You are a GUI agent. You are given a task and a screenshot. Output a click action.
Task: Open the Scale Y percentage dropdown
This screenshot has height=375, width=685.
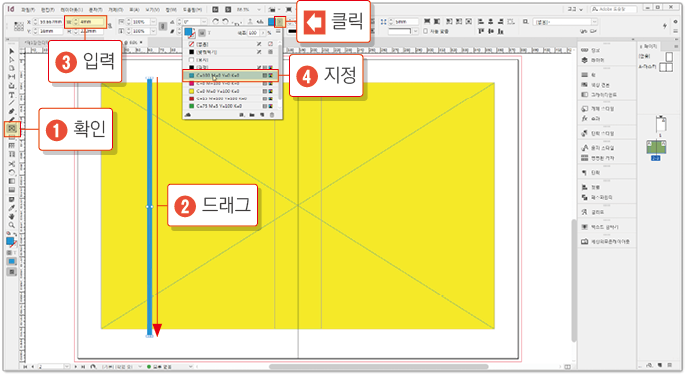tap(153, 31)
